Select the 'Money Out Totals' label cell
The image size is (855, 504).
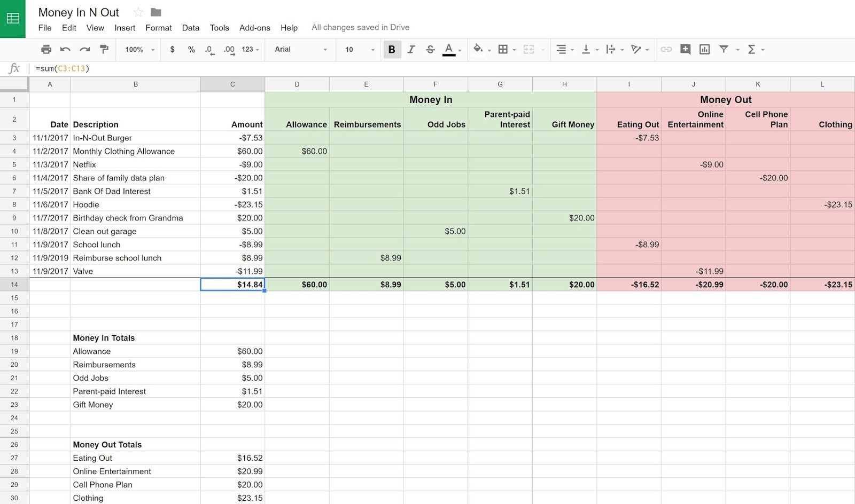point(136,445)
